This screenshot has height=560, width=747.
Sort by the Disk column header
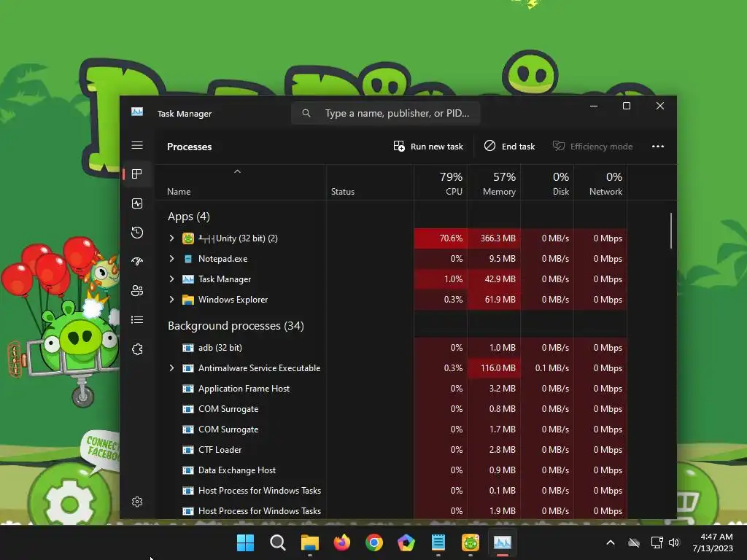pyautogui.click(x=547, y=183)
